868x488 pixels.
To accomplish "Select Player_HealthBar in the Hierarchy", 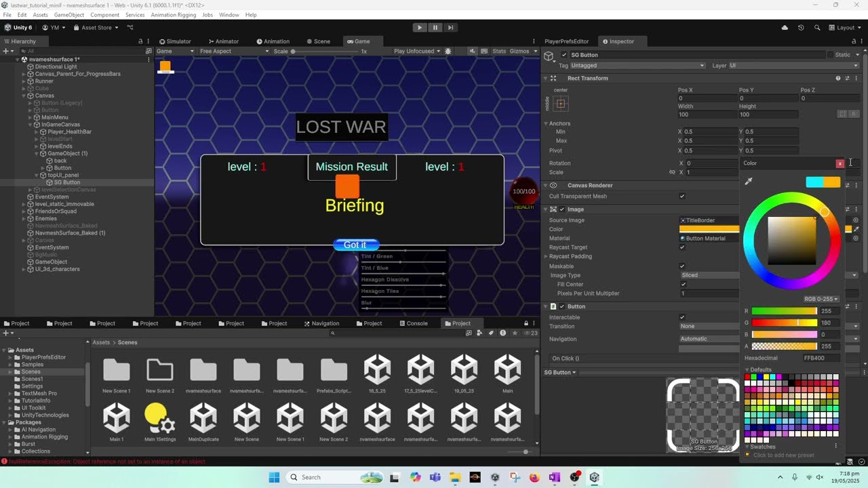I will (69, 131).
